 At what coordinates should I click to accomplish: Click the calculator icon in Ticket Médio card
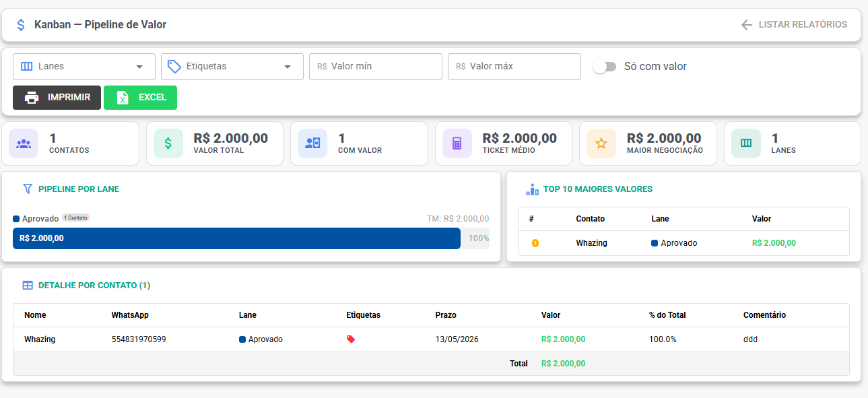pyautogui.click(x=457, y=143)
